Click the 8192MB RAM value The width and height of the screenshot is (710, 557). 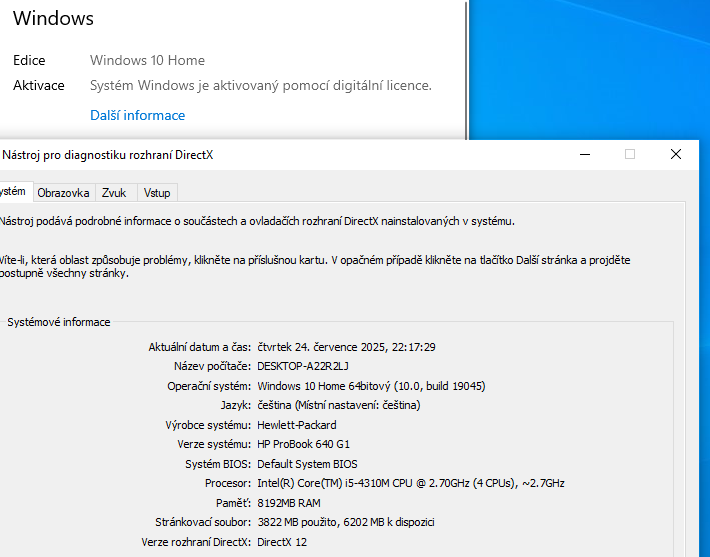[x=289, y=503]
